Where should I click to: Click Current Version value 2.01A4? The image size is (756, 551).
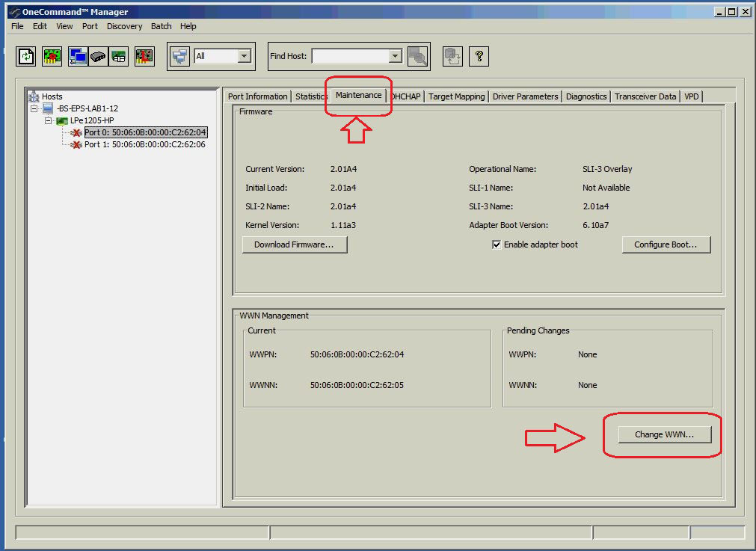point(343,169)
